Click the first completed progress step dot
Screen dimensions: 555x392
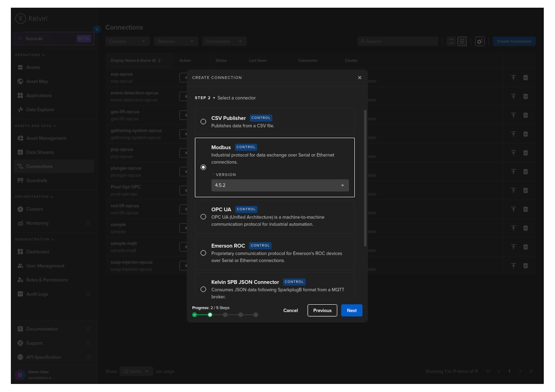coord(194,315)
